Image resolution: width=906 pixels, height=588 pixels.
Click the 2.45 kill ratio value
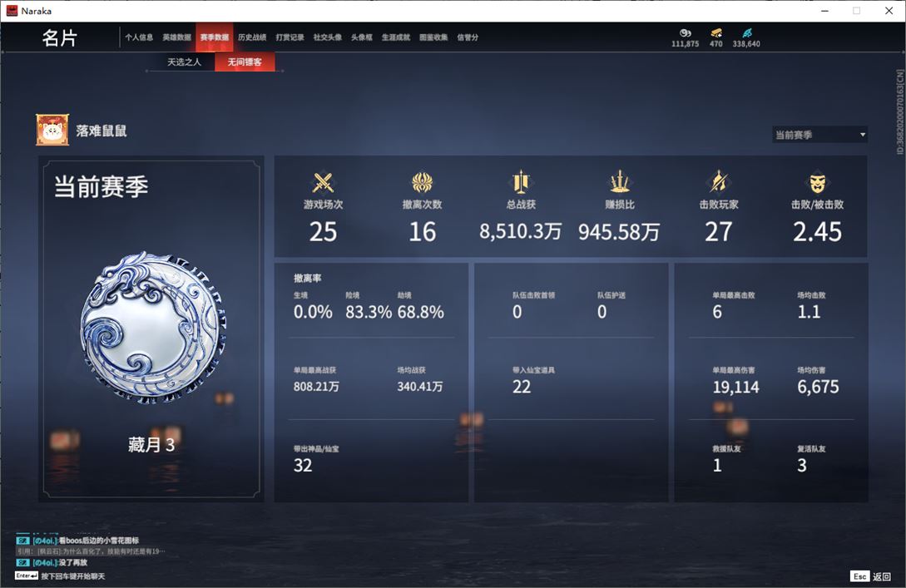coord(817,232)
